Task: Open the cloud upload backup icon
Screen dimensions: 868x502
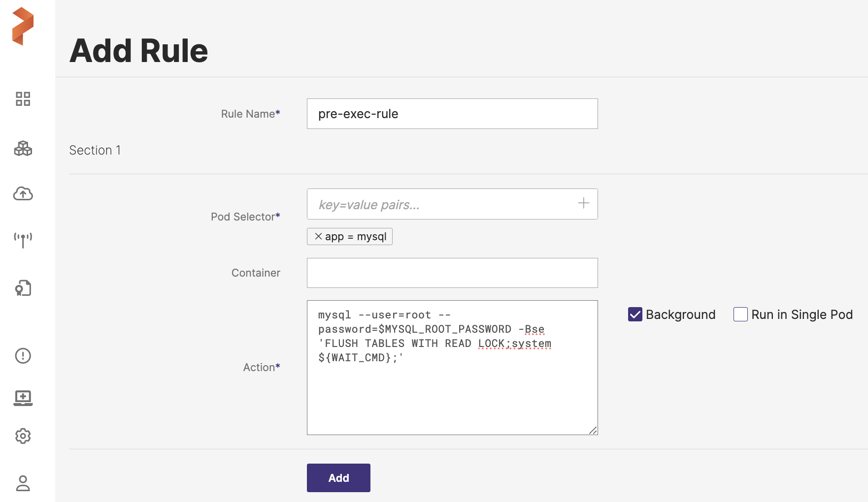Action: coord(23,194)
